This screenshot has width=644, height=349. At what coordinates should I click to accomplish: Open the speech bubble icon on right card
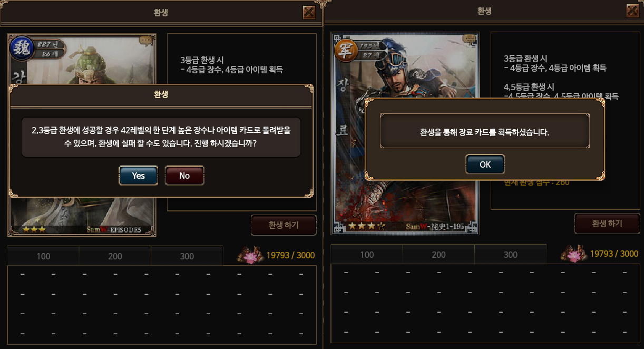pos(469,38)
